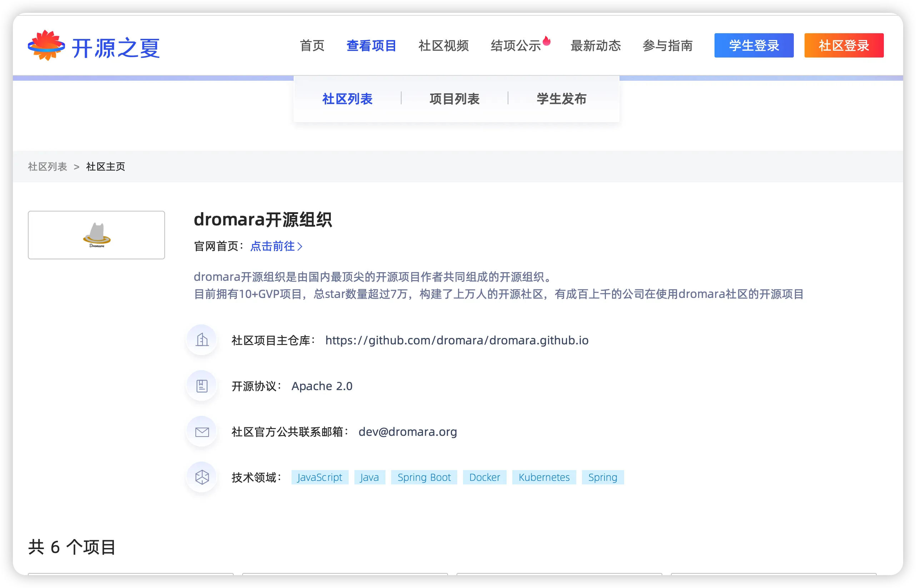Open 社区视频 in the navigation

click(443, 46)
